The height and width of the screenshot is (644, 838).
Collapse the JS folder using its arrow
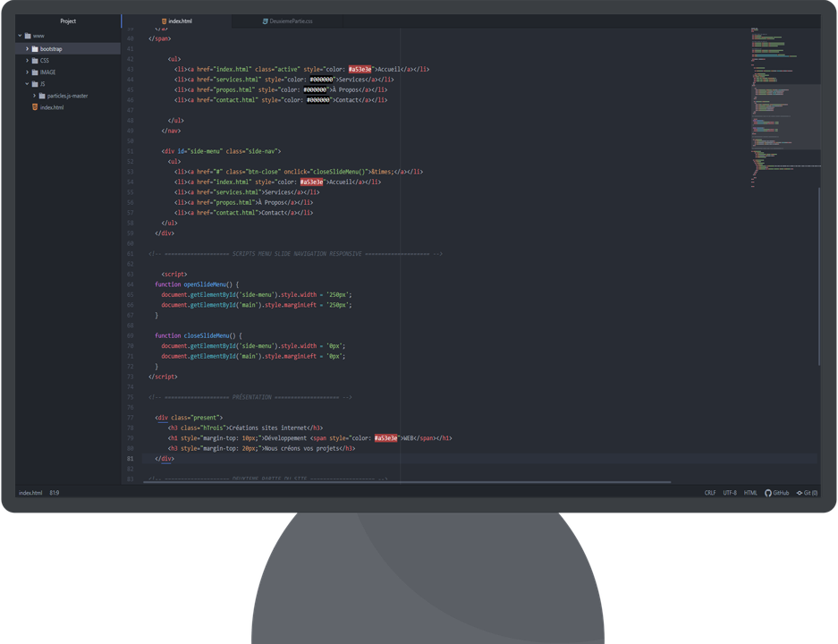[x=26, y=83]
